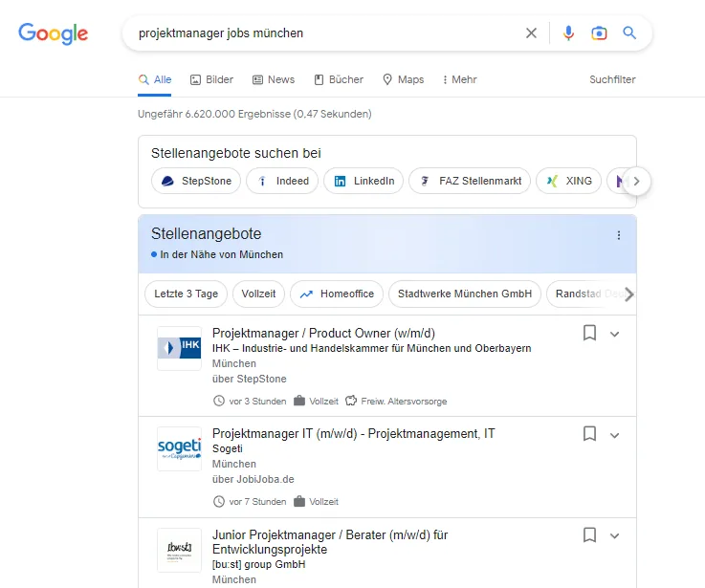
Task: Click 'Stellenangebote suchen bei' heading
Action: tap(236, 153)
